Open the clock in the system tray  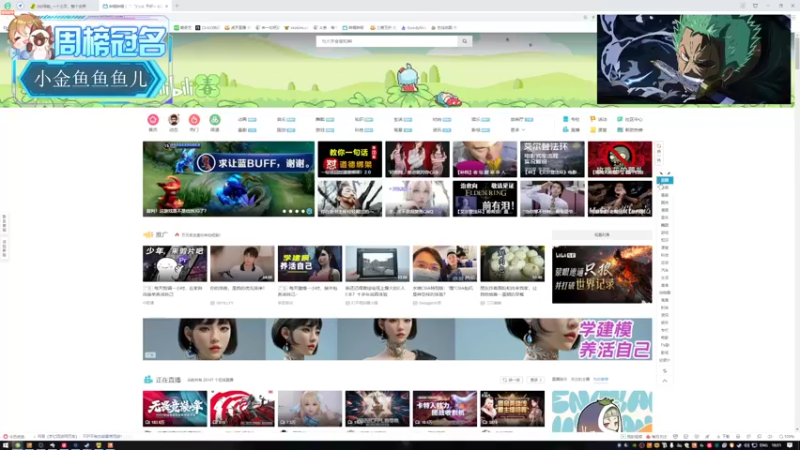(x=777, y=445)
